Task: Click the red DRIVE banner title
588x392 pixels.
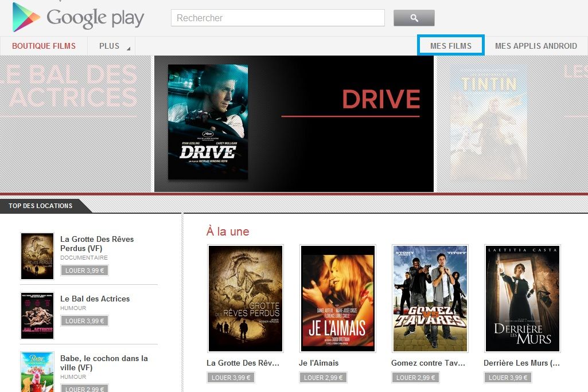Action: pyautogui.click(x=381, y=99)
